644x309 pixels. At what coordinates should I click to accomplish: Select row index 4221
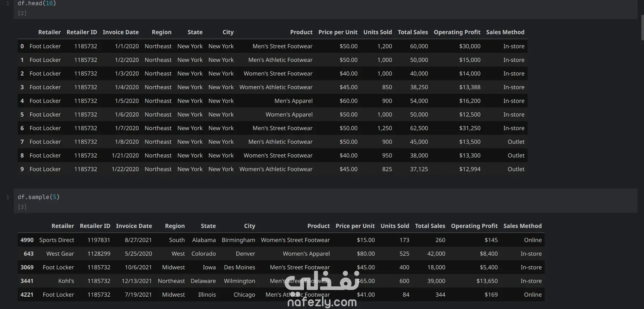pyautogui.click(x=27, y=295)
